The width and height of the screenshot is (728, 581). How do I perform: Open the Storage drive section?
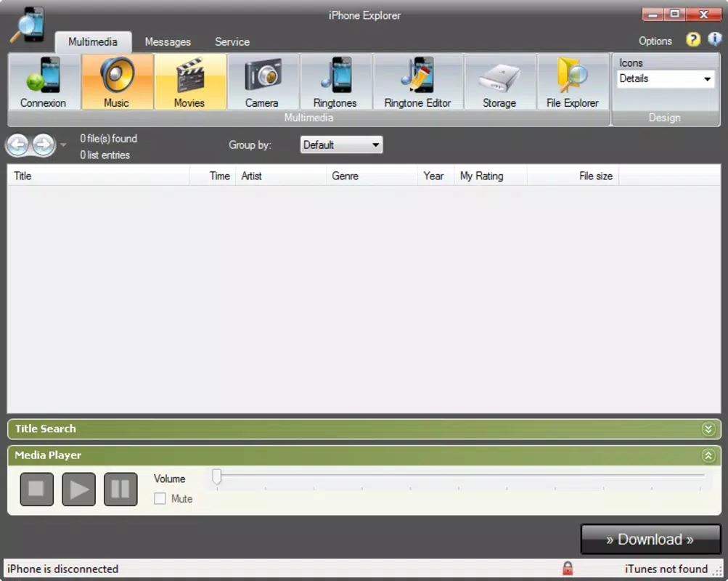click(499, 82)
